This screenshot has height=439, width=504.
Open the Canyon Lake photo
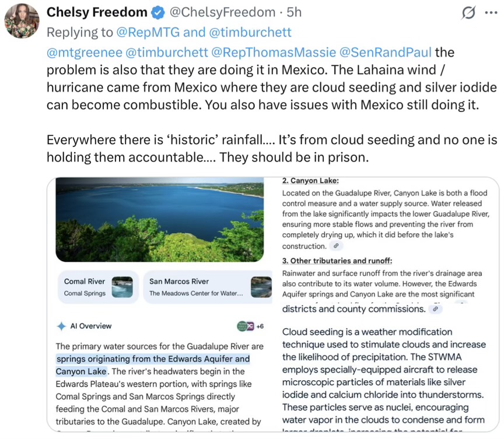160,220
